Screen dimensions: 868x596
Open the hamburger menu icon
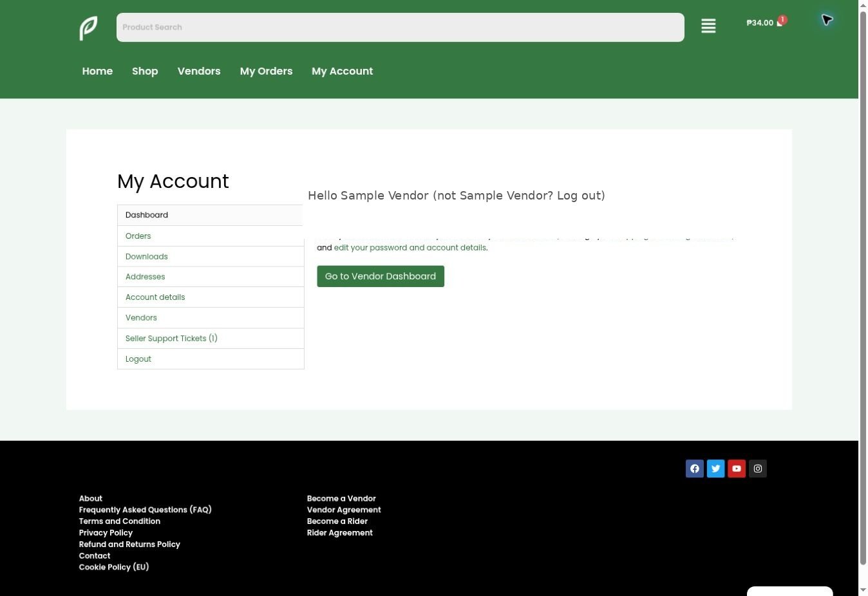[708, 26]
